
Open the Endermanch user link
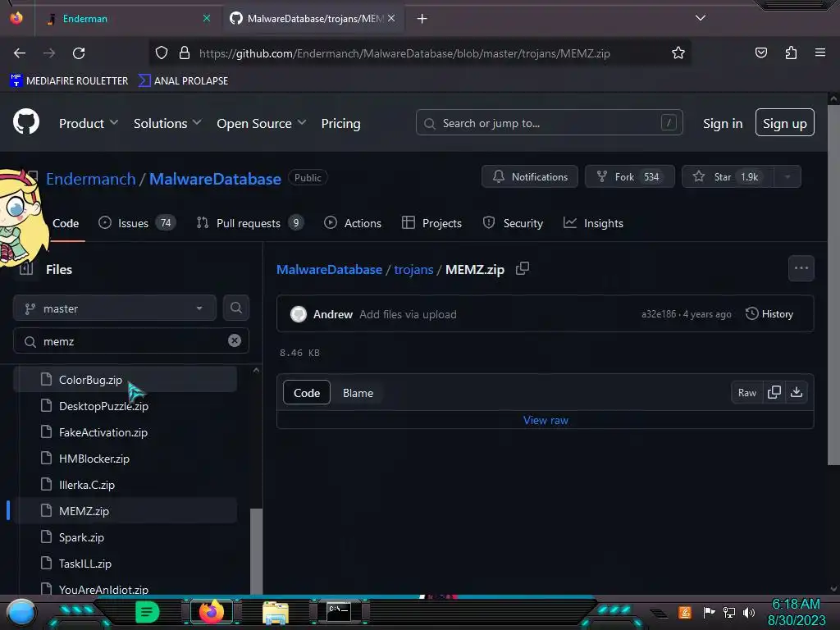tap(90, 178)
